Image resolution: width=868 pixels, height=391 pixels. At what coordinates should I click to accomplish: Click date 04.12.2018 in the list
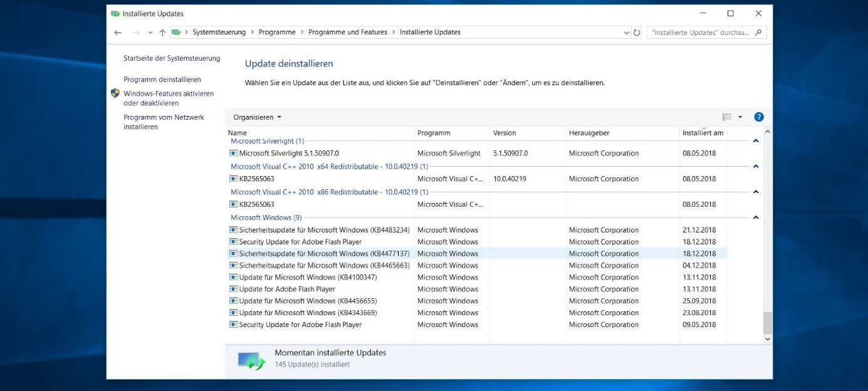pyautogui.click(x=699, y=266)
